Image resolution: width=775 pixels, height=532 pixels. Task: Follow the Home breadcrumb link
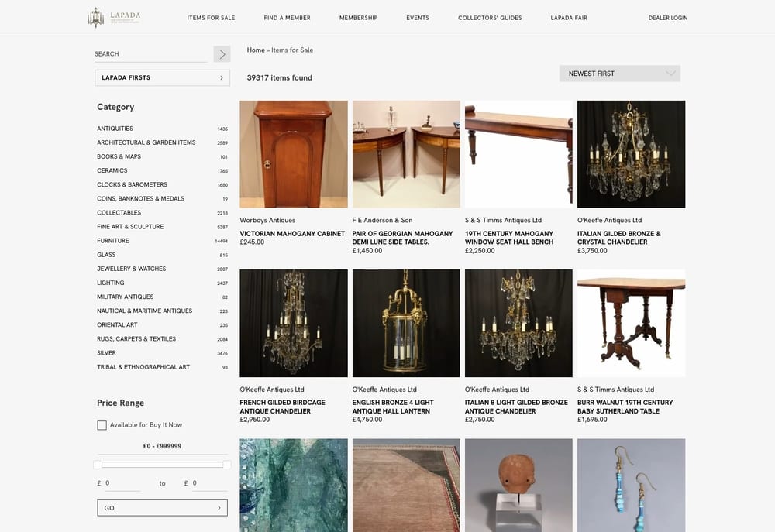[x=256, y=50]
